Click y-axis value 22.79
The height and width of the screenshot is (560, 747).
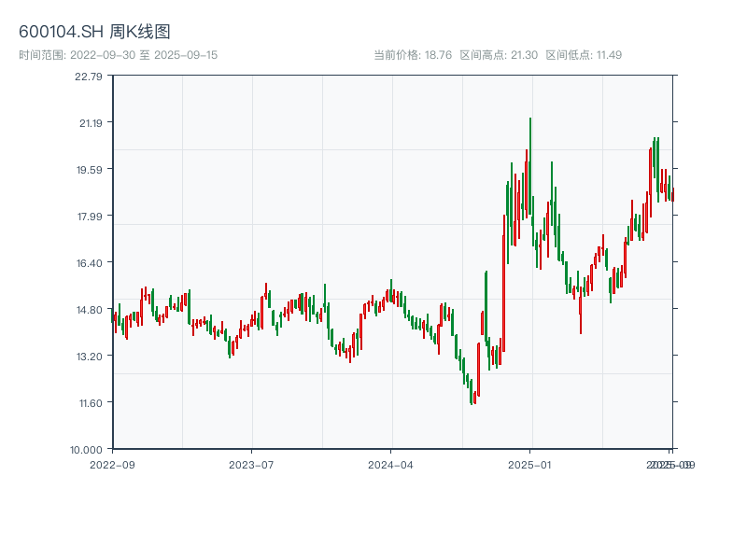(89, 77)
